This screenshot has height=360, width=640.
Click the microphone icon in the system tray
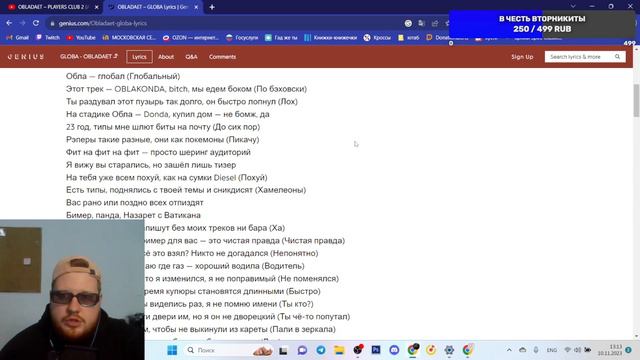(x=536, y=350)
